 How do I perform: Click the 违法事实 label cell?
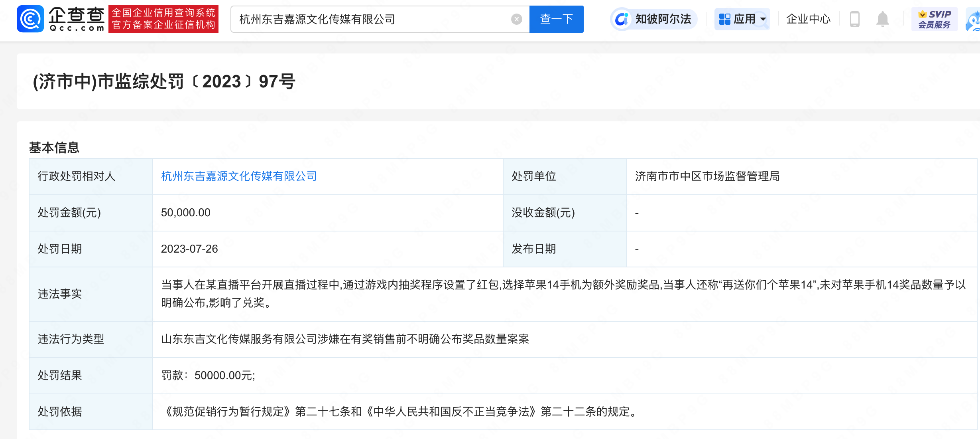coord(91,294)
